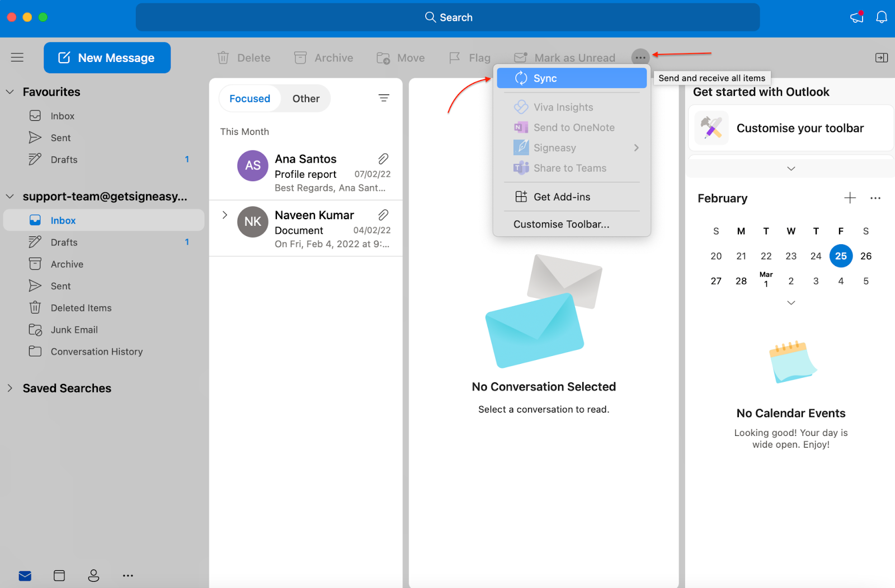Click the Archive toolbar button
The image size is (895, 588).
(x=324, y=58)
